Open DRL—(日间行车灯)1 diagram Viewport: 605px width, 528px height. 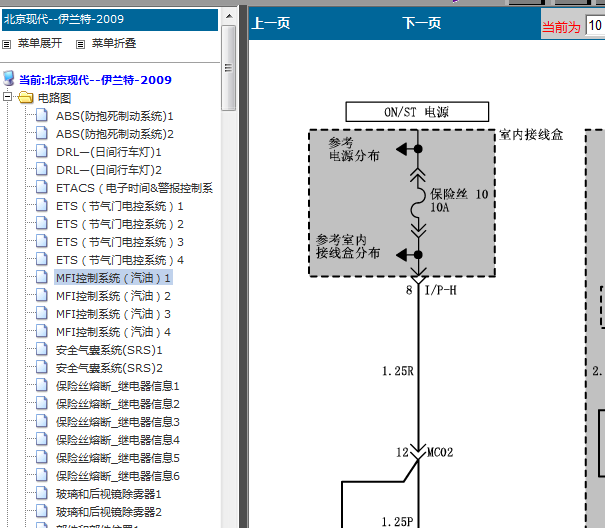coord(108,152)
